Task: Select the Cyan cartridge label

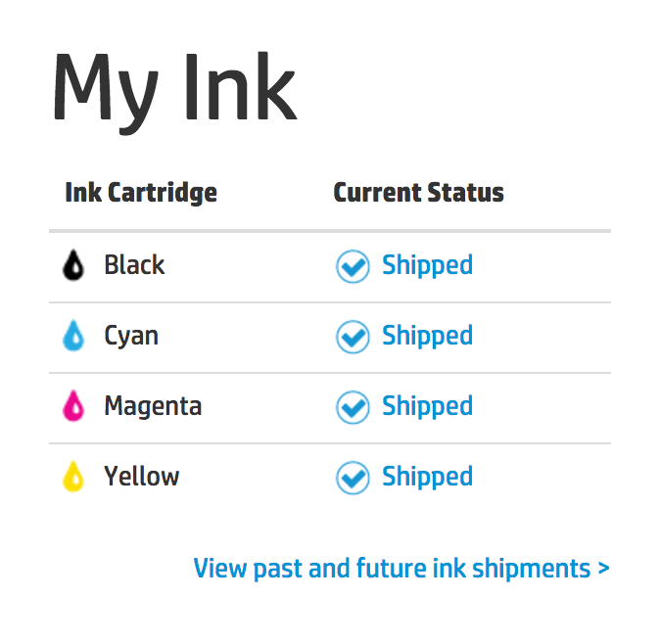Action: (x=131, y=337)
